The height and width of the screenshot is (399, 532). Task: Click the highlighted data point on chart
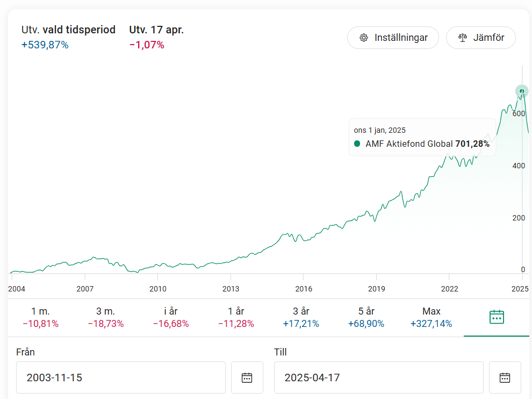521,91
